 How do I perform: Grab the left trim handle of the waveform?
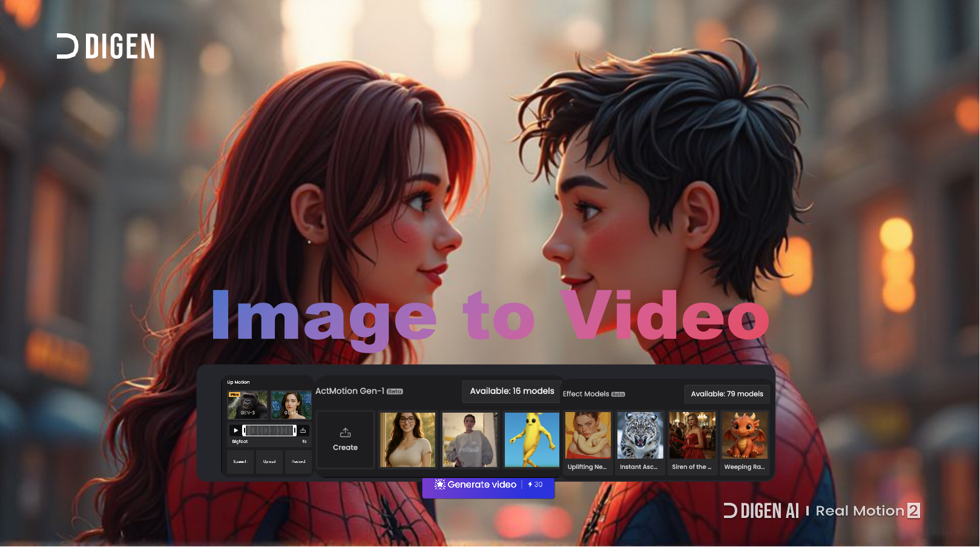[x=244, y=430]
